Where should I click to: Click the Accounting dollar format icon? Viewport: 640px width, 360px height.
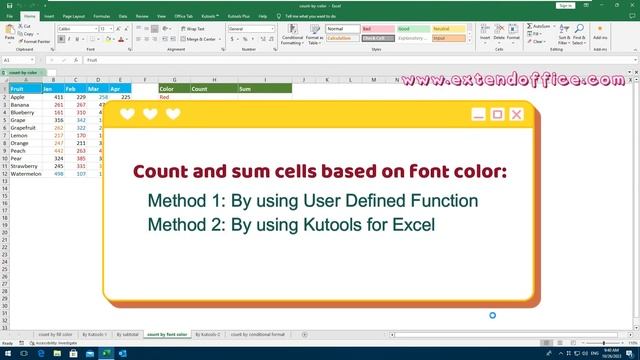[x=232, y=39]
